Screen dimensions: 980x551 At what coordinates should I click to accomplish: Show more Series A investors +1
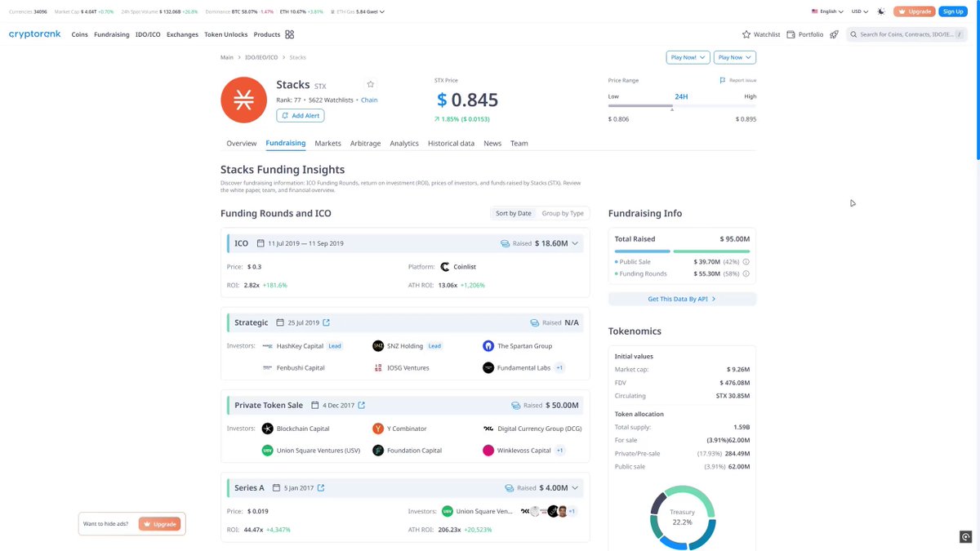point(572,512)
